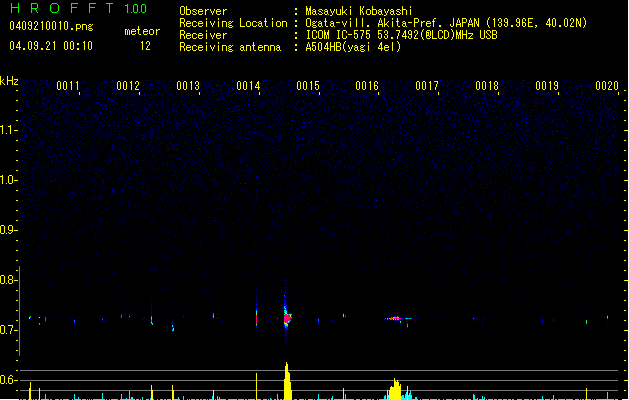
Task: Click the observer name Masayuki Kobayashi
Action: point(359,11)
